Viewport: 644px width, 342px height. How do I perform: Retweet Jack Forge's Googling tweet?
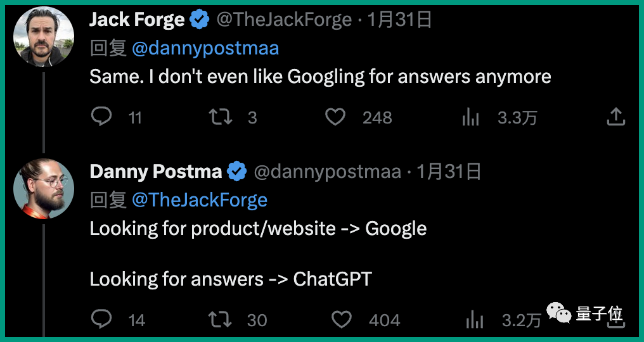221,117
